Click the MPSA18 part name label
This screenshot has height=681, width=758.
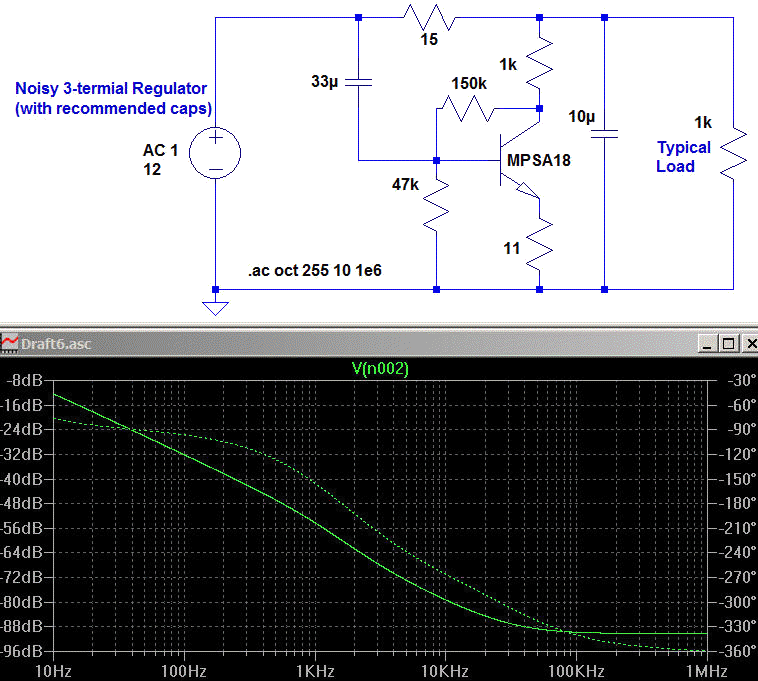[x=540, y=160]
